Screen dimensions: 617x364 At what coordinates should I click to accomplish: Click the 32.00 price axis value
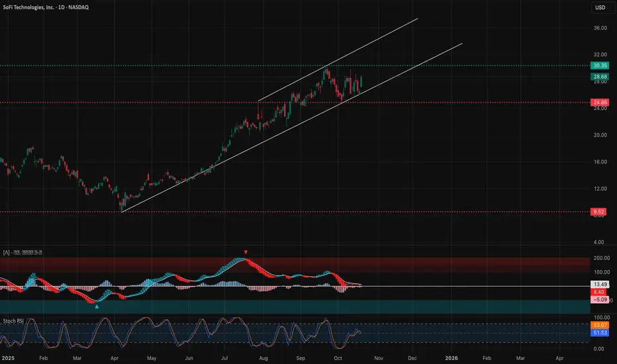[600, 55]
